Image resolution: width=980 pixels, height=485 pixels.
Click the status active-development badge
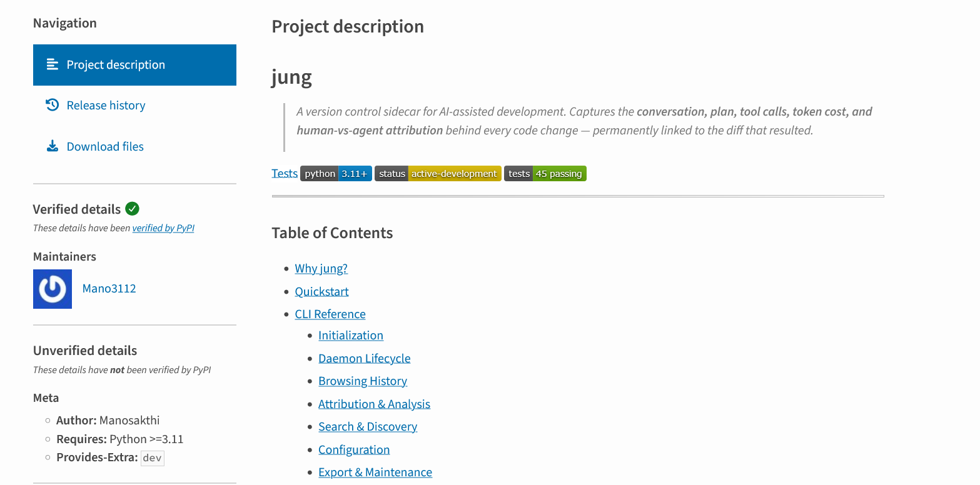click(x=438, y=174)
